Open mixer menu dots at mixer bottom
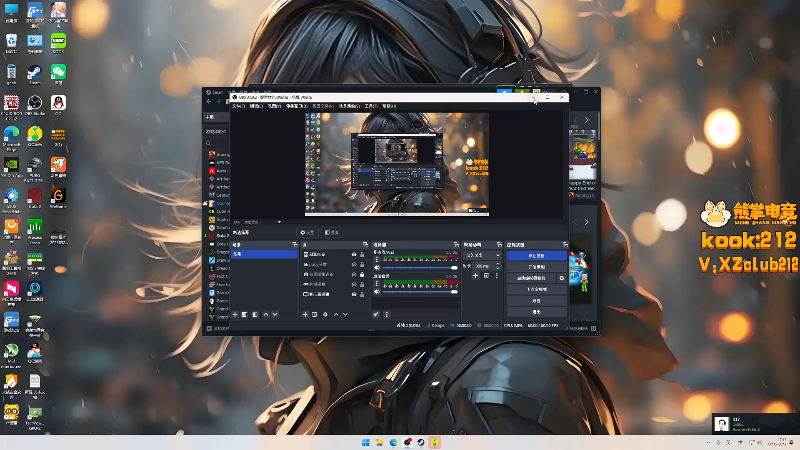 point(386,314)
